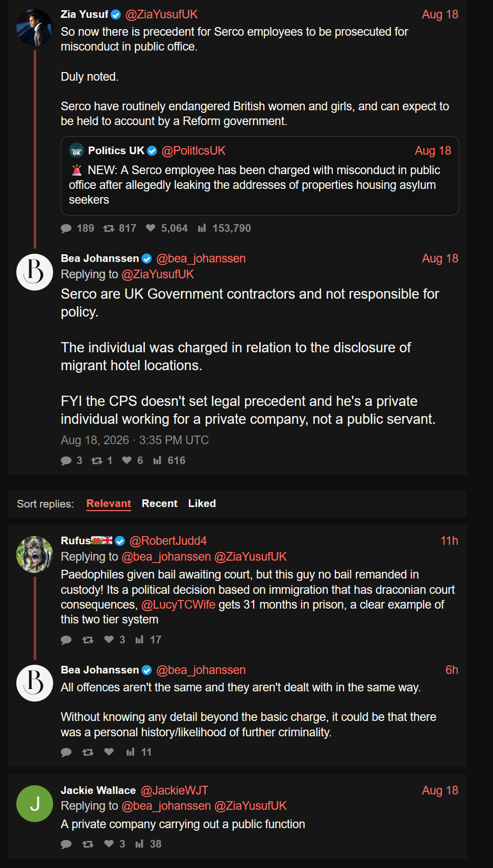Click retweet icon showing 817 retweets

(109, 228)
